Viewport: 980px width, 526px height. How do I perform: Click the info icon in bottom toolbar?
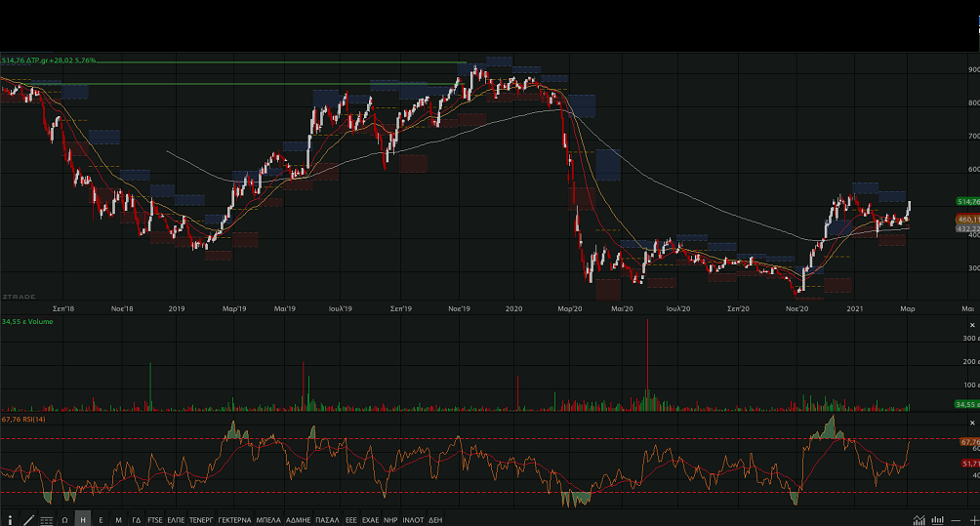coord(11,520)
